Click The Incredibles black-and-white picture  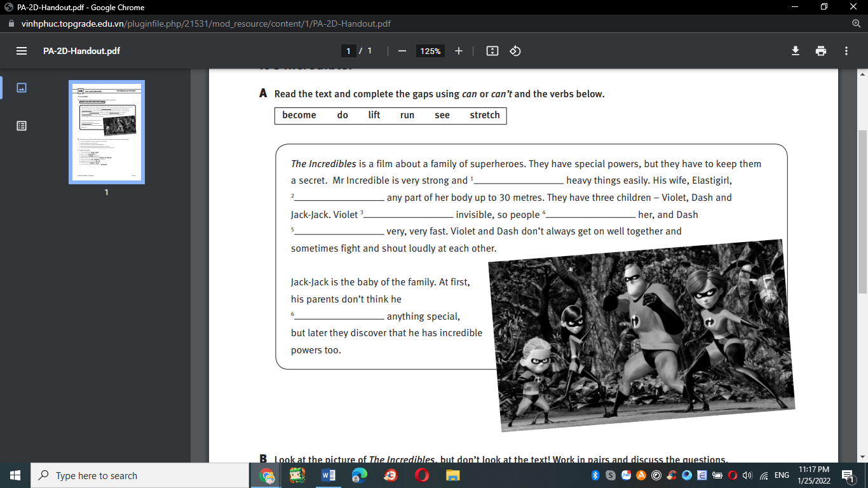[x=641, y=335]
